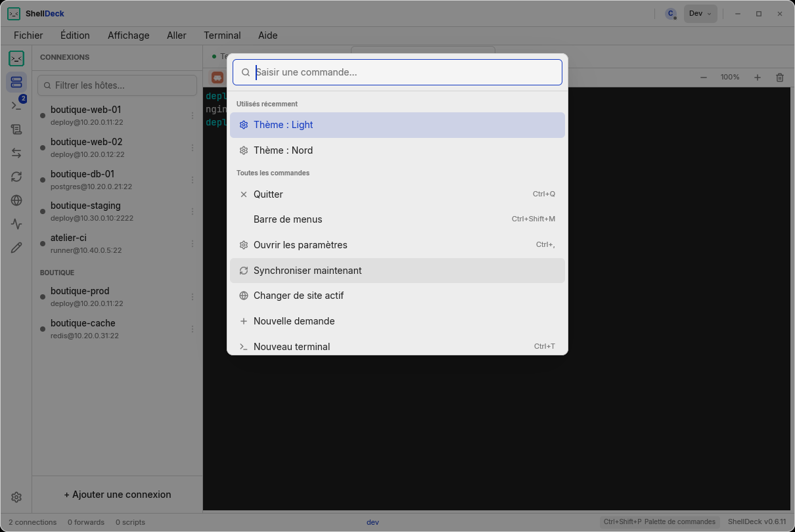Select the Thème : Nord command
Viewport: 795px width, 532px height.
[397, 150]
